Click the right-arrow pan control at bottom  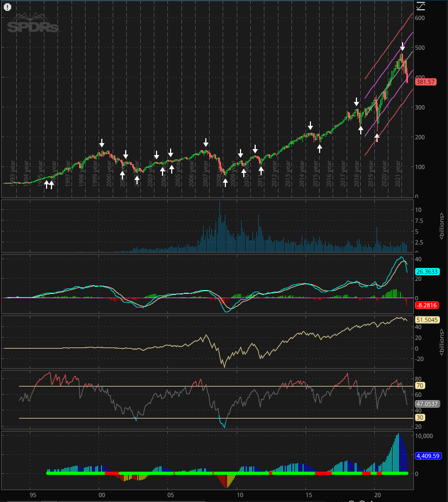[373, 500]
